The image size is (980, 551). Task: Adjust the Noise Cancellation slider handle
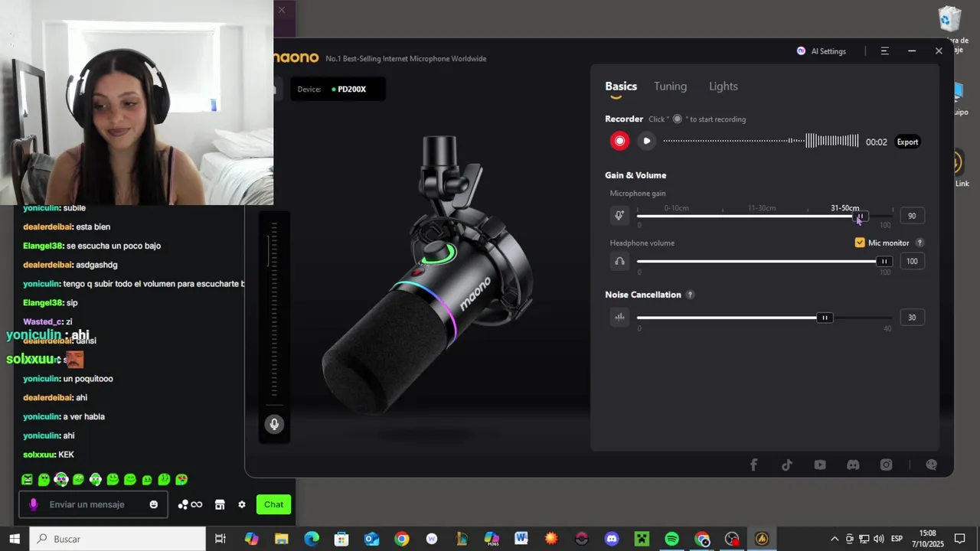coord(825,318)
